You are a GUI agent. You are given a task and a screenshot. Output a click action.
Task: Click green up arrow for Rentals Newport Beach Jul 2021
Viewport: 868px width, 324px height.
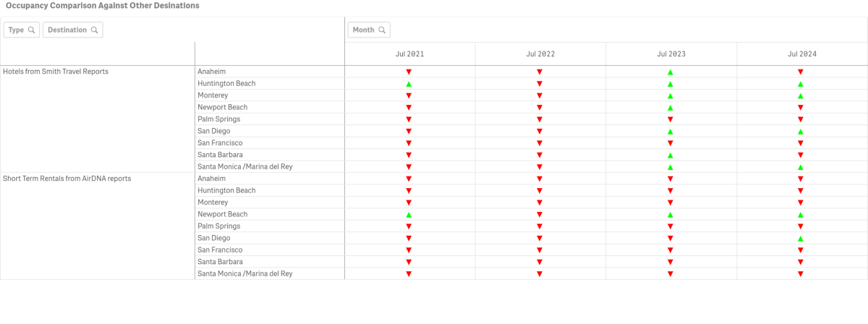click(x=409, y=215)
